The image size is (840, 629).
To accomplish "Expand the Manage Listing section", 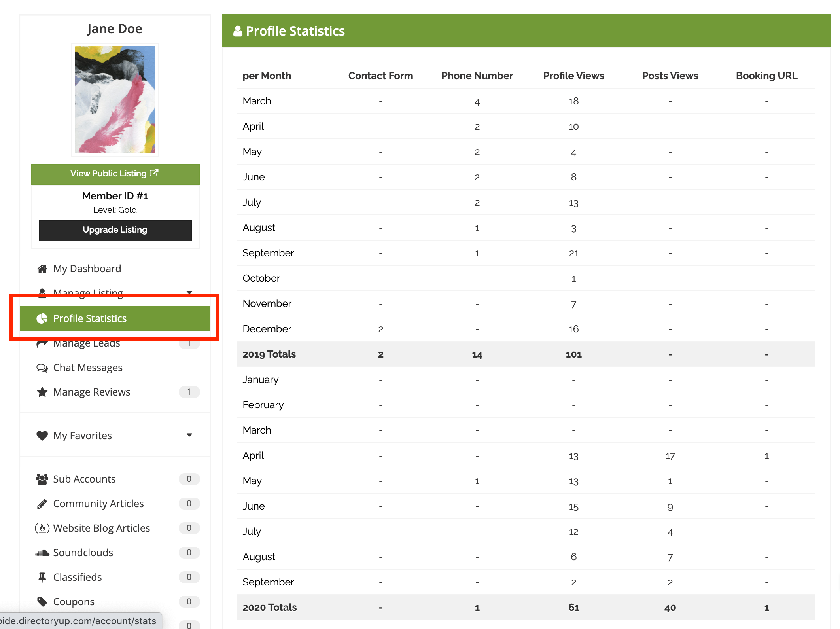I will (189, 292).
